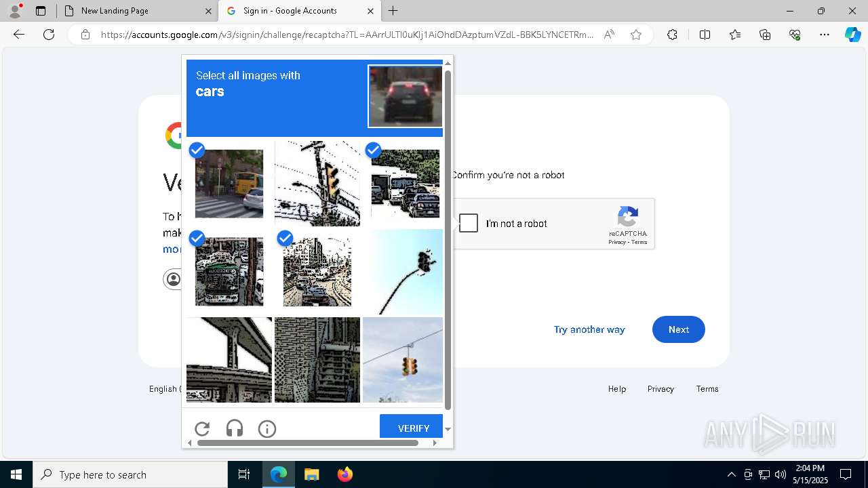Click the VERIFY button

tap(411, 427)
